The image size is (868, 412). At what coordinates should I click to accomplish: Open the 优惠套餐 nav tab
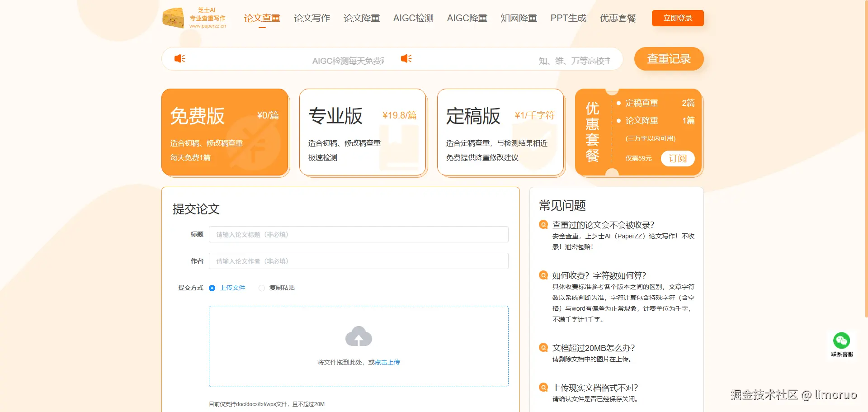click(x=618, y=18)
